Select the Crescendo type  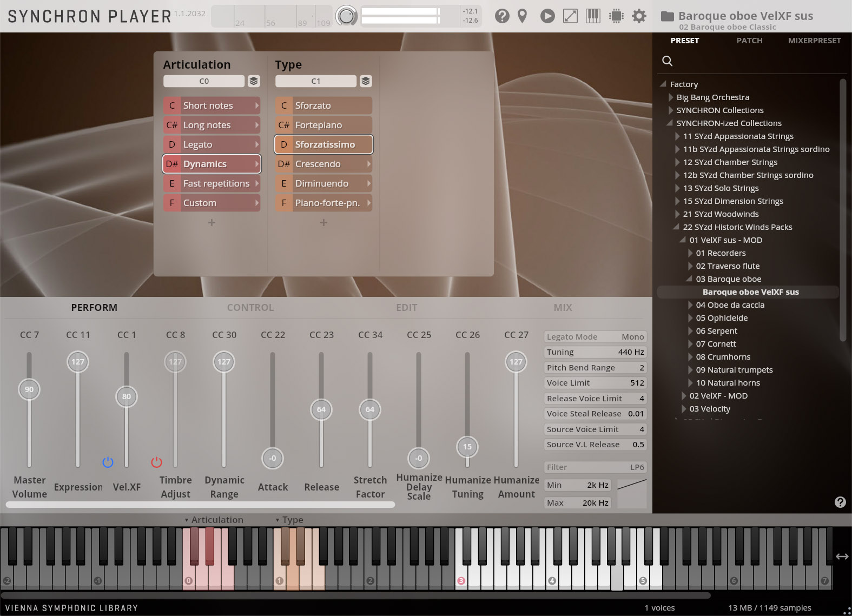coord(323,164)
